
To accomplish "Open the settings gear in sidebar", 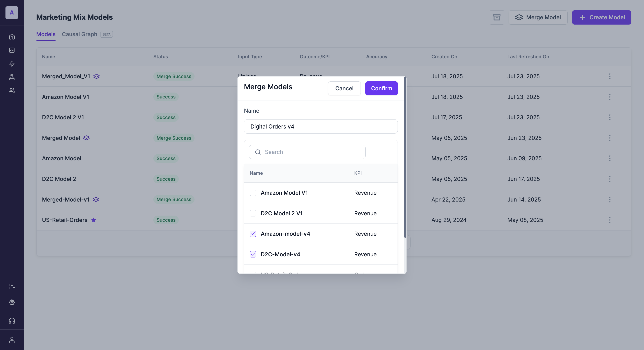I will 12,302.
